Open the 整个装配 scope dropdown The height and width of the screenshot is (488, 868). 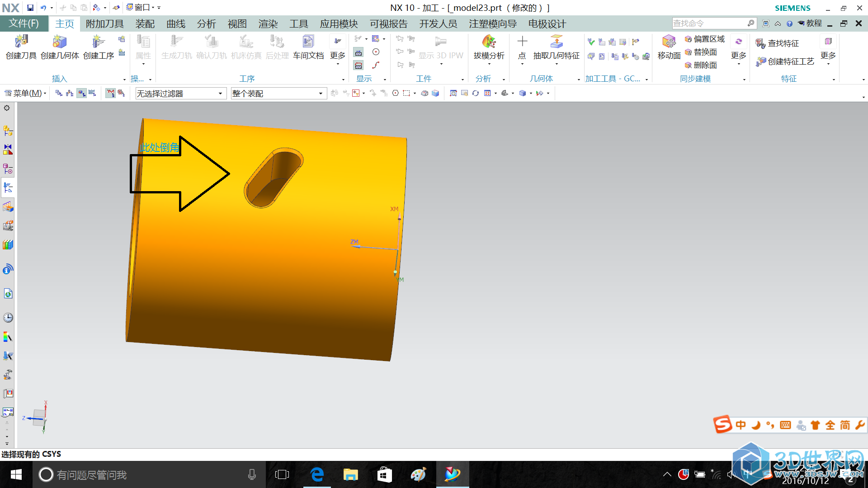(278, 93)
